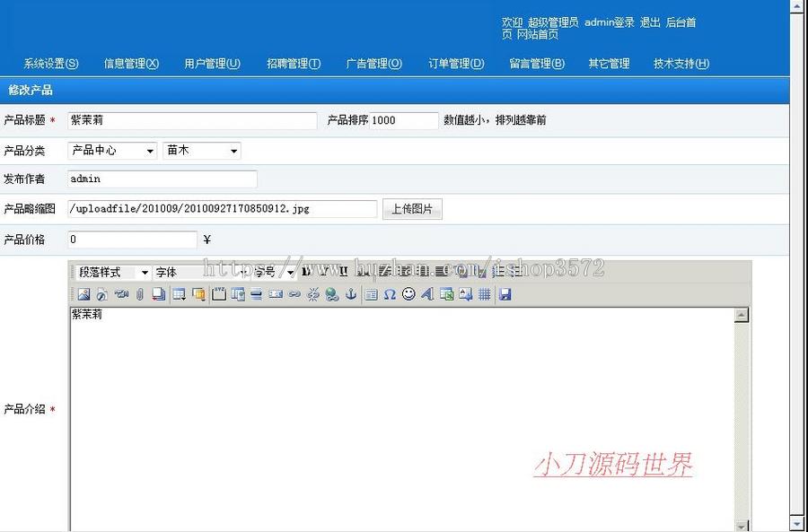Click the globe image map link icon

click(x=332, y=294)
